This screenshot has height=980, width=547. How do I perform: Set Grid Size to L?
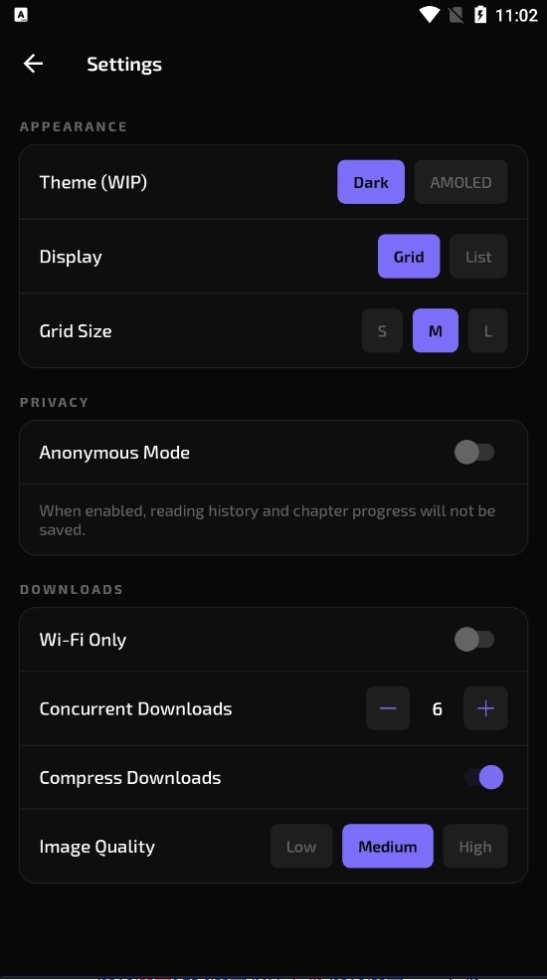point(487,330)
